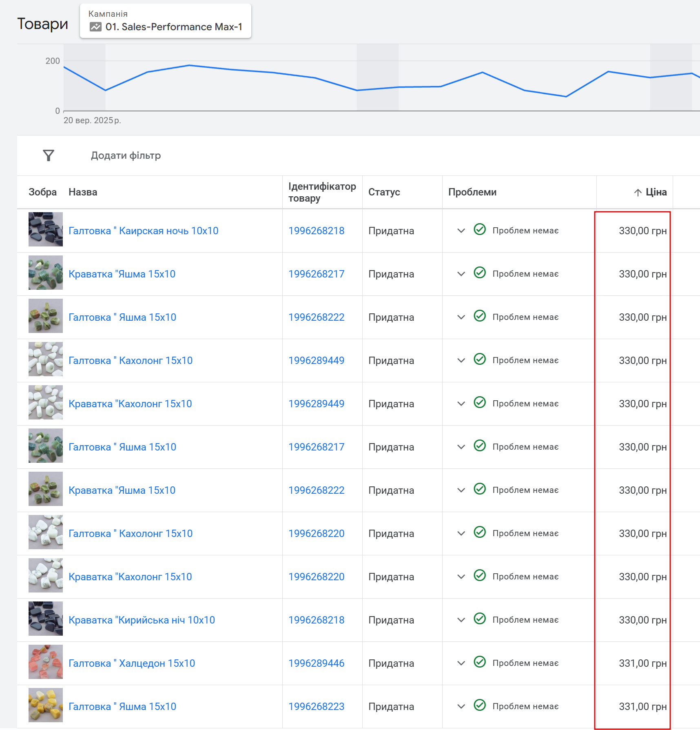Viewport: 700px width, 730px height.
Task: Click thumbnail in row with ID 1996268223
Action: (x=46, y=705)
